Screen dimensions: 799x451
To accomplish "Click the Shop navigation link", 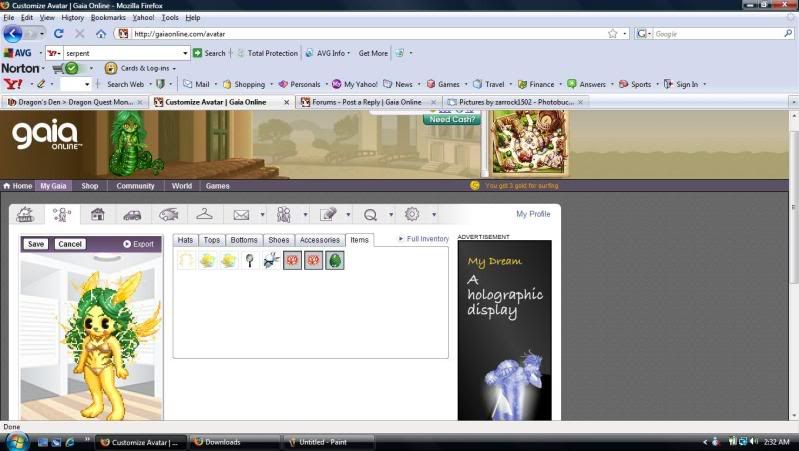I will (90, 186).
